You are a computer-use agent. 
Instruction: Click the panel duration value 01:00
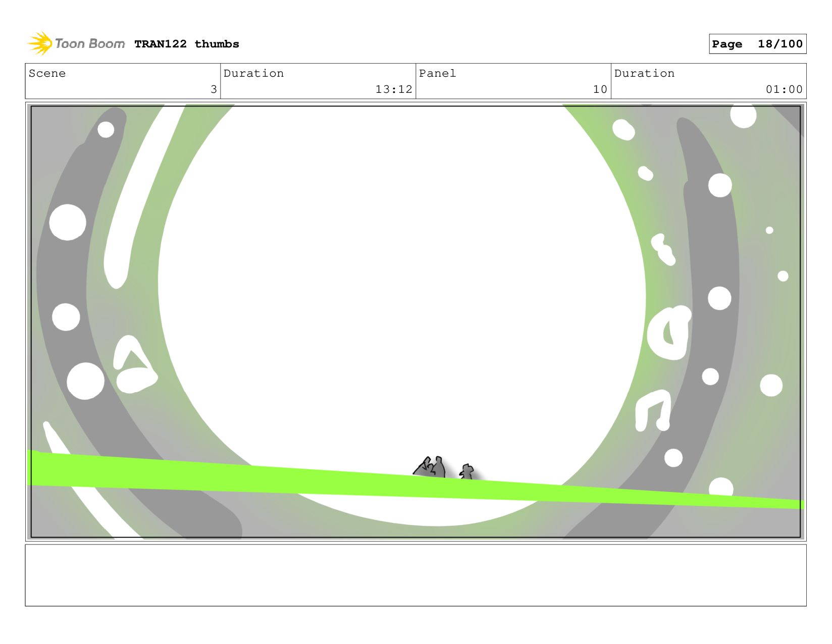tap(784, 89)
